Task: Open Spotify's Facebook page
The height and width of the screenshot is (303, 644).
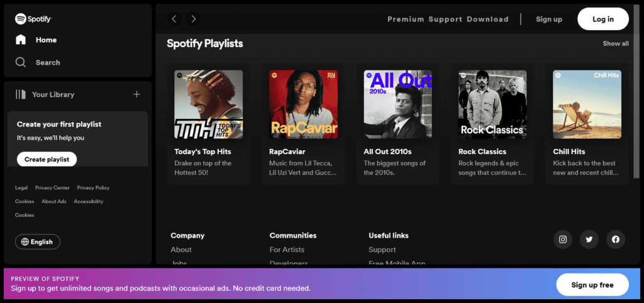Action: pyautogui.click(x=616, y=240)
